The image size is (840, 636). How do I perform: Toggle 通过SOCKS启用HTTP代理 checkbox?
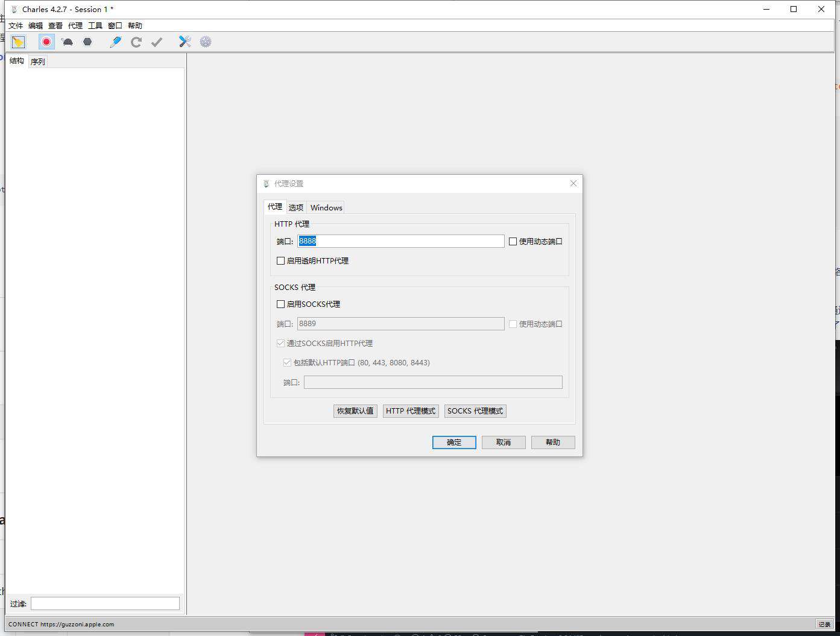pos(280,343)
